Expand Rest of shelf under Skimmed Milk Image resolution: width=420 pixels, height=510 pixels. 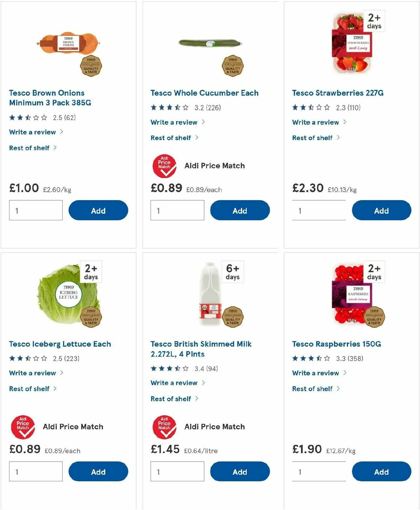coord(170,399)
